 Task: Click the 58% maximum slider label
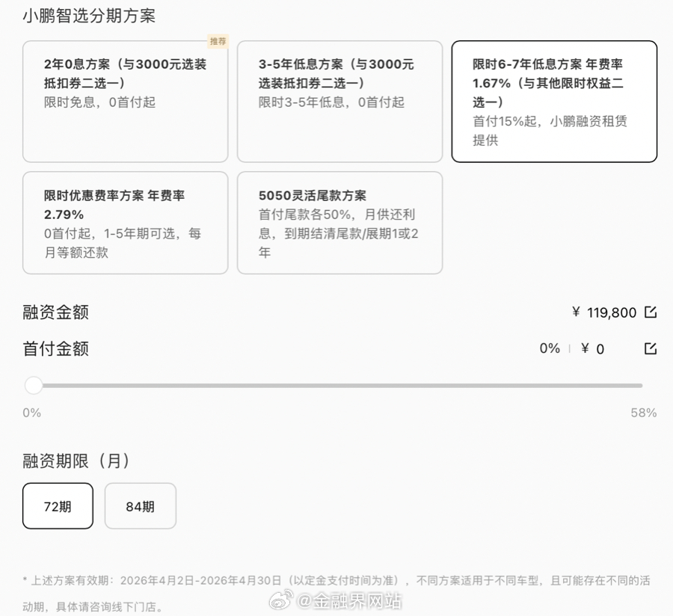click(643, 413)
